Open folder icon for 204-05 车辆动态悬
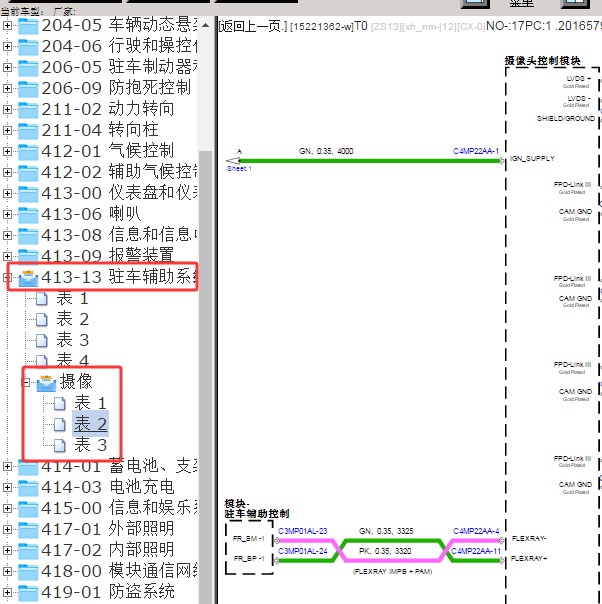602x604 pixels. point(28,26)
